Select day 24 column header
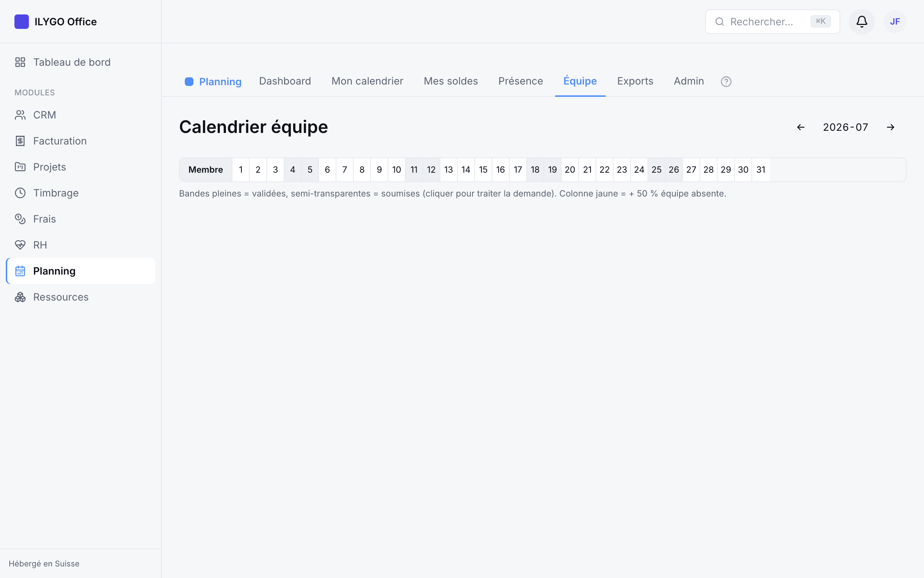The image size is (924, 578). (x=639, y=169)
